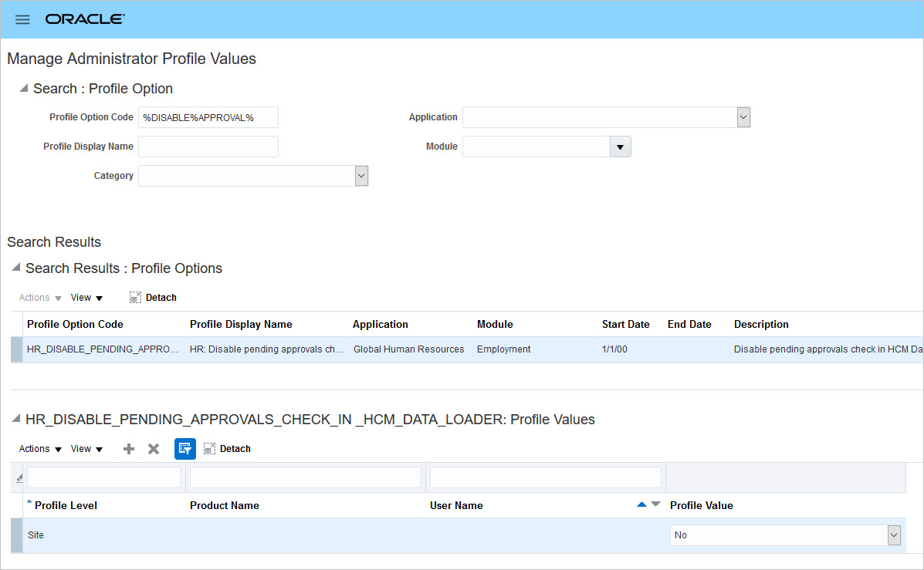Click the Profile Value column header

(701, 505)
